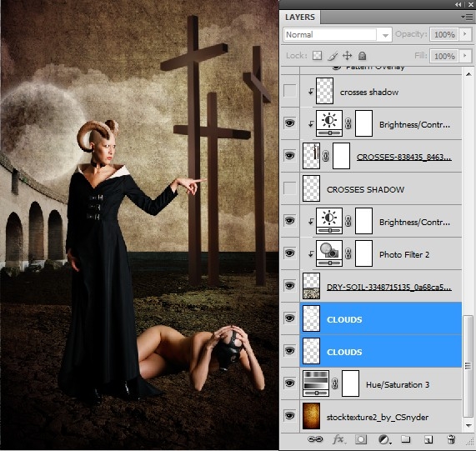The height and width of the screenshot is (451, 476).
Task: Select the CROSSES-838435_8463 layer name
Action: click(x=403, y=158)
